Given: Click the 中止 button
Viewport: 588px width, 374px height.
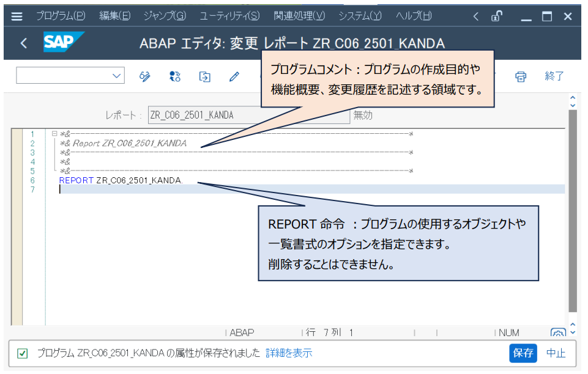Looking at the screenshot, I should point(556,353).
